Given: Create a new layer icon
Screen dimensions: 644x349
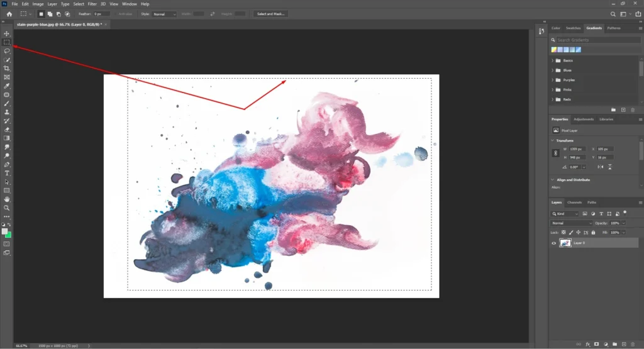Looking at the screenshot, I should pos(624,344).
